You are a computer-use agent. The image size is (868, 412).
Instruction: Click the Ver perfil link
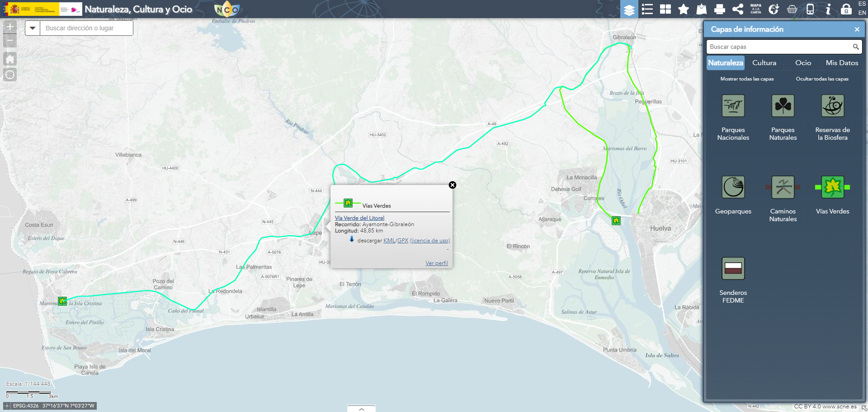[x=437, y=263]
